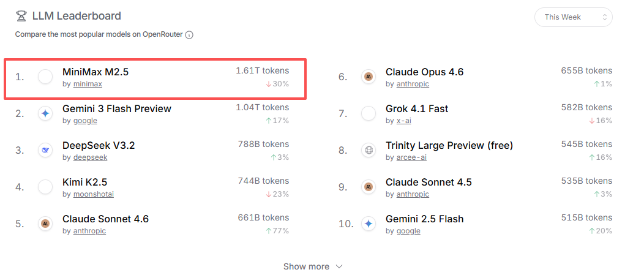Click the Claude Sonnet 4.5 Anthropic logo
The height and width of the screenshot is (275, 644).
coord(369,187)
